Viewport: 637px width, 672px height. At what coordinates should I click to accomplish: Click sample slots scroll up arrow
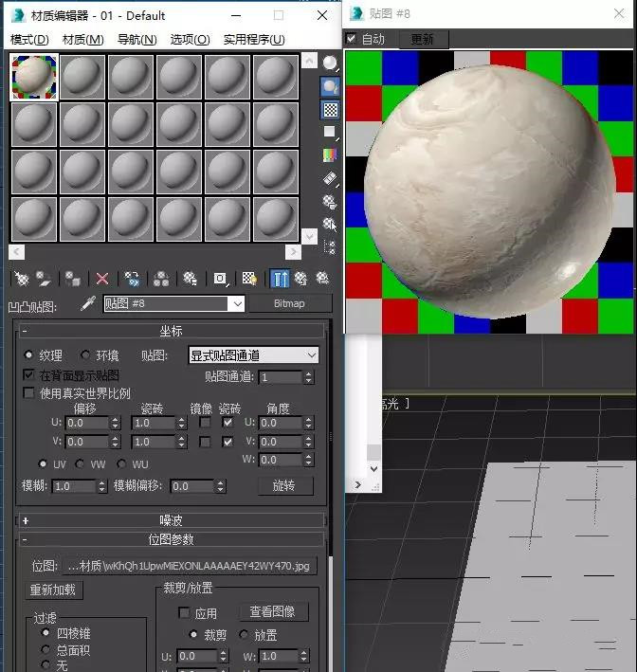310,61
